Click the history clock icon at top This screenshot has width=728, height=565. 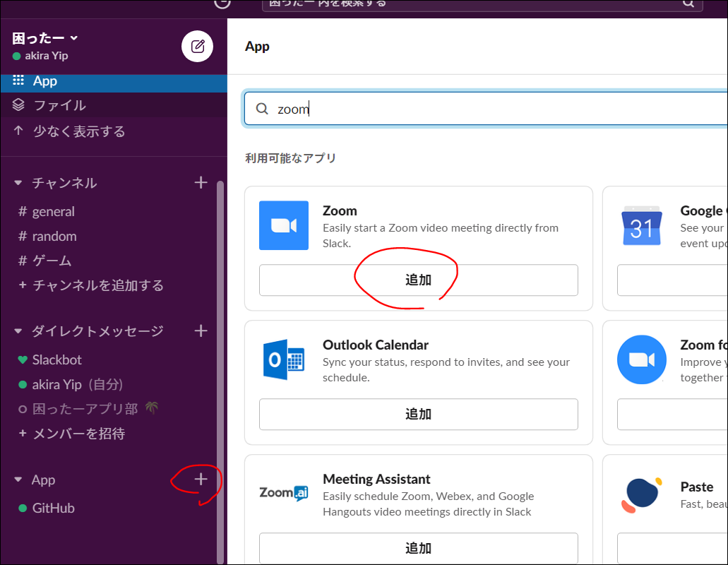pos(222,4)
